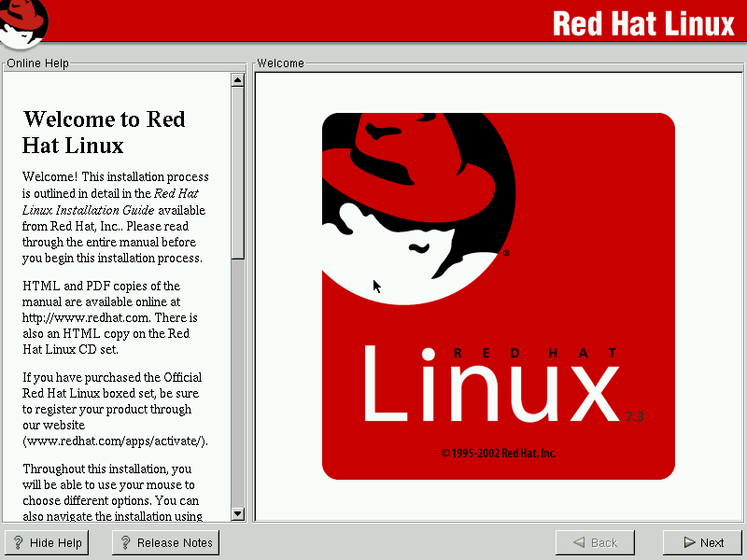The image size is (747, 560).
Task: Click the Online Help scrollbar thumb
Action: pos(237,168)
